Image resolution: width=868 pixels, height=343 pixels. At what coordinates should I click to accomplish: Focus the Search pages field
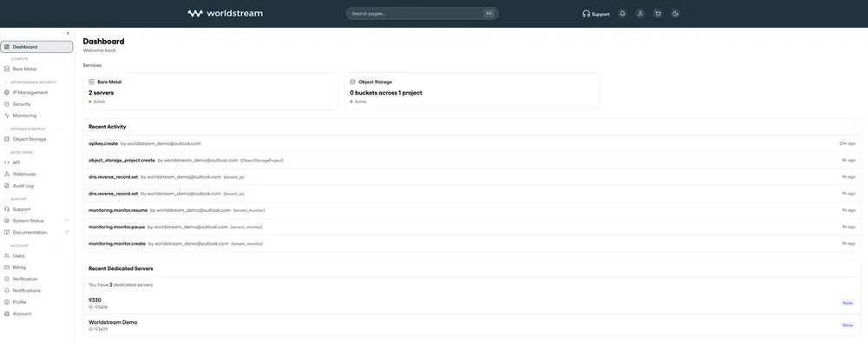423,13
